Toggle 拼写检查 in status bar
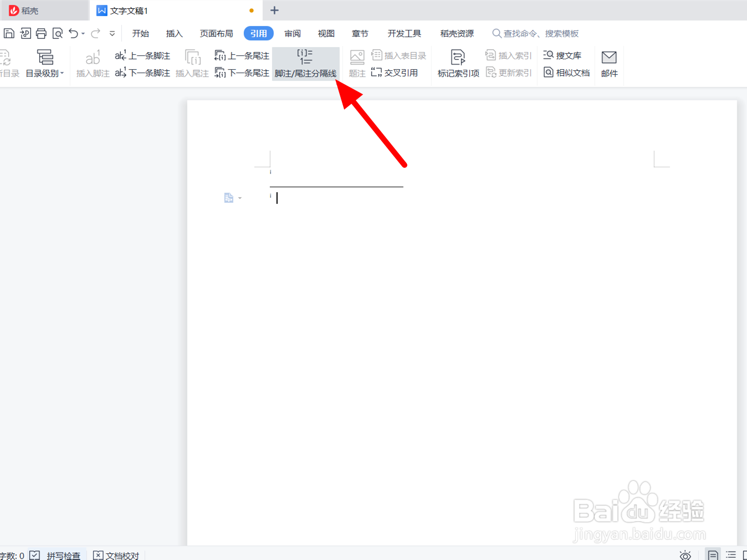Viewport: 747px width, 560px height. tap(55, 555)
